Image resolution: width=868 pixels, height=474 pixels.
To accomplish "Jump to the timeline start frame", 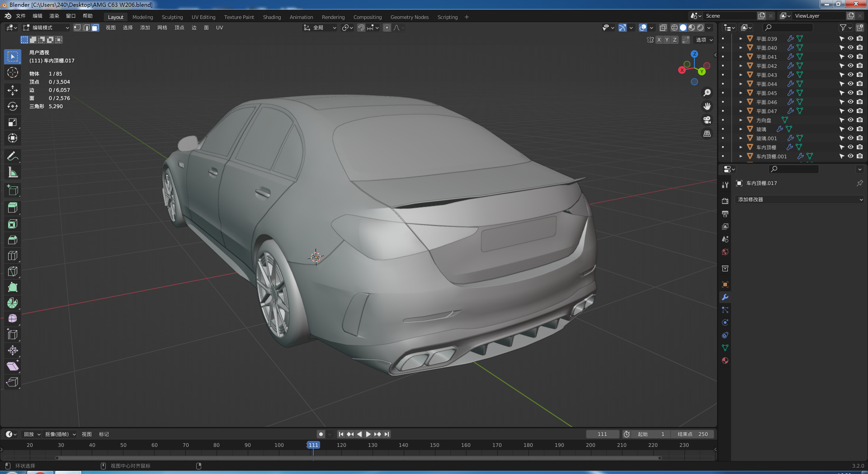I will pos(341,434).
